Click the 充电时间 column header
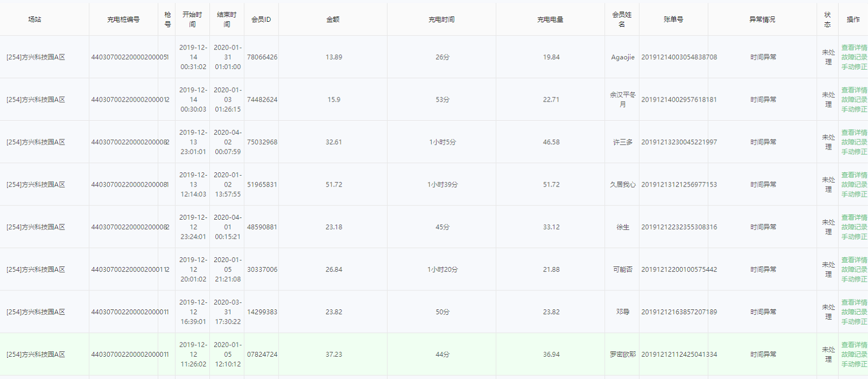Image resolution: width=868 pixels, height=379 pixels. tap(441, 20)
